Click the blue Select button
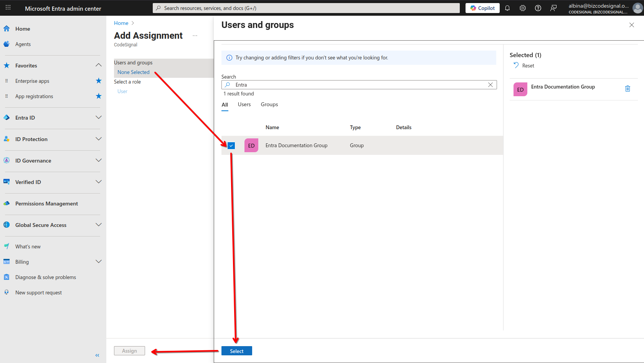Viewport: 644px width, 363px height. [x=237, y=351]
